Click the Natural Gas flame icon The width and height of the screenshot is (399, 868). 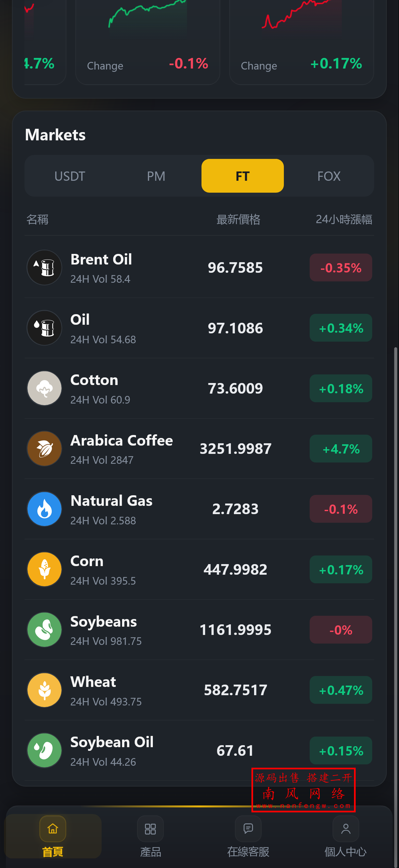44,509
